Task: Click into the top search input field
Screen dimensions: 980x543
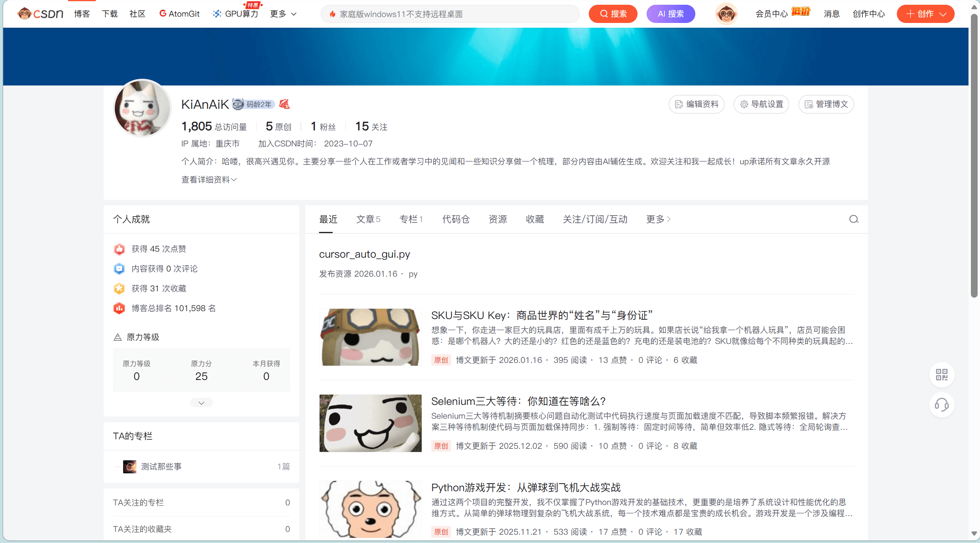Action: point(450,14)
